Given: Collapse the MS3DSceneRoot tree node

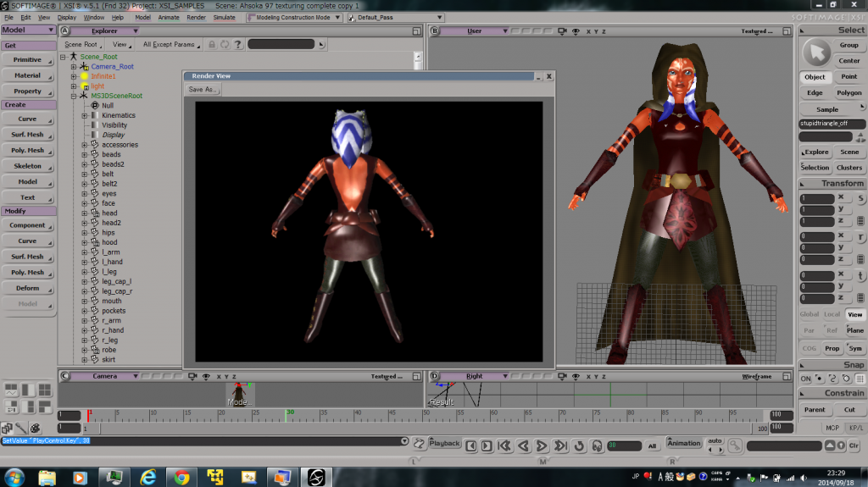Looking at the screenshot, I should 74,97.
